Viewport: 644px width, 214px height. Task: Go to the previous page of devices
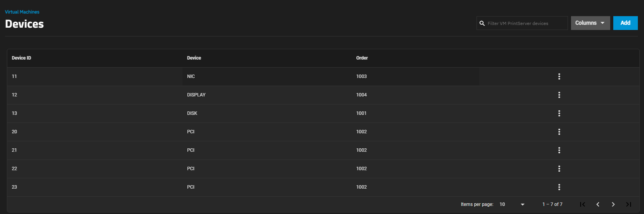click(598, 204)
